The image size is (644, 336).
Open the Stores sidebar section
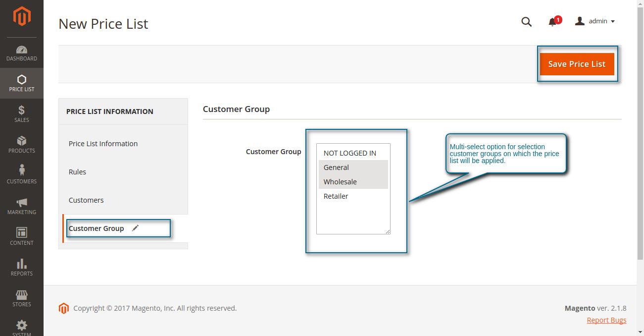(21, 298)
